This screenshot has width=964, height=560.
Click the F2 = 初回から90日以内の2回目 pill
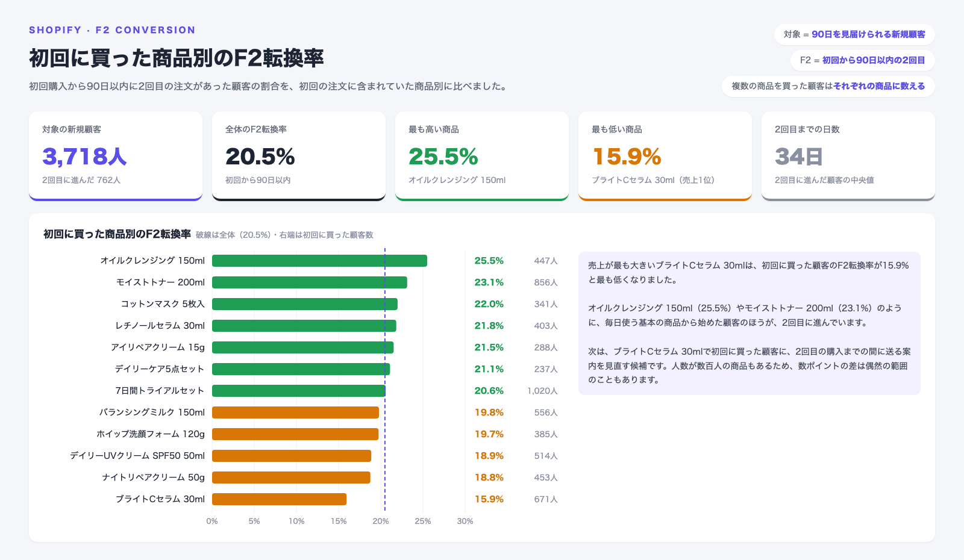[863, 60]
